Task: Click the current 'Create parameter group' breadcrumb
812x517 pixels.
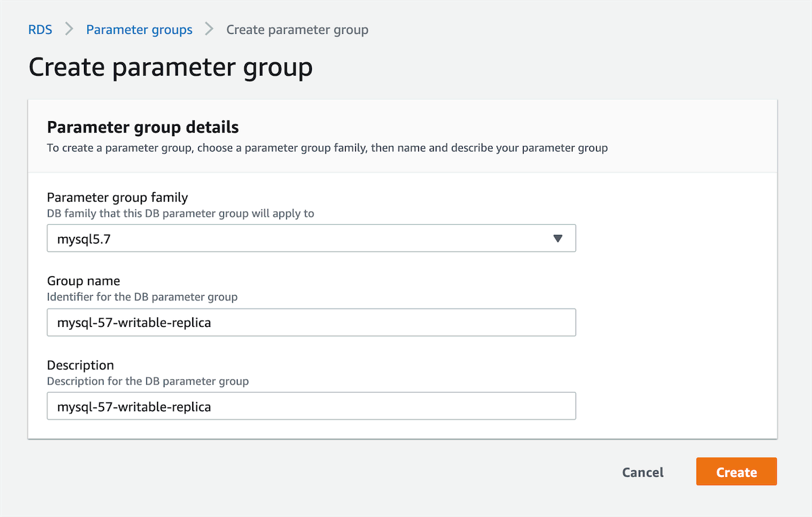Action: coord(297,30)
